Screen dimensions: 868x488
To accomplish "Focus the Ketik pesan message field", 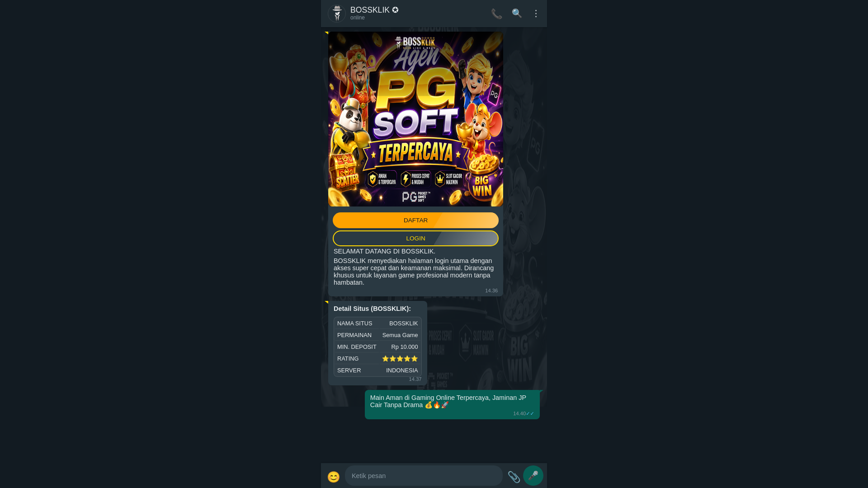I will 424,476.
